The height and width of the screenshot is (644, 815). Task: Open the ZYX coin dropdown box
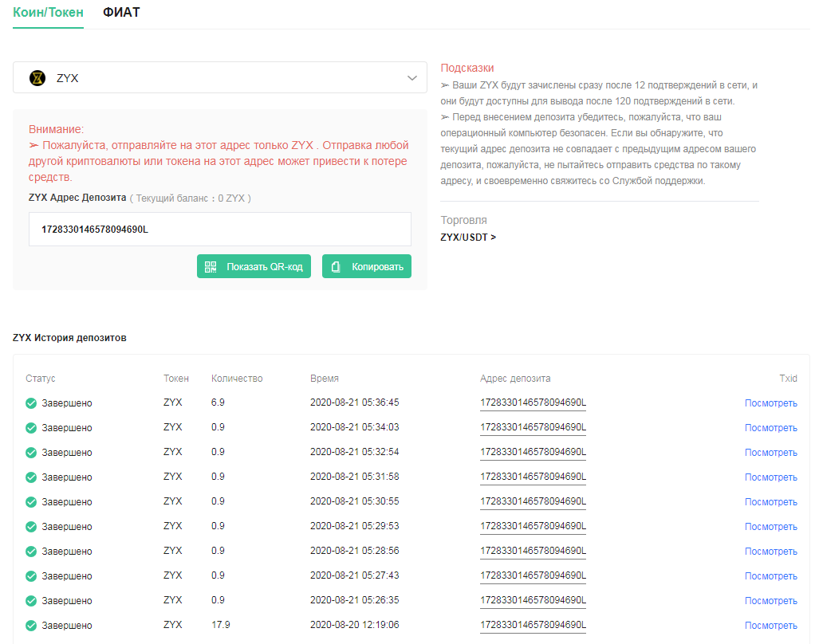(x=220, y=78)
